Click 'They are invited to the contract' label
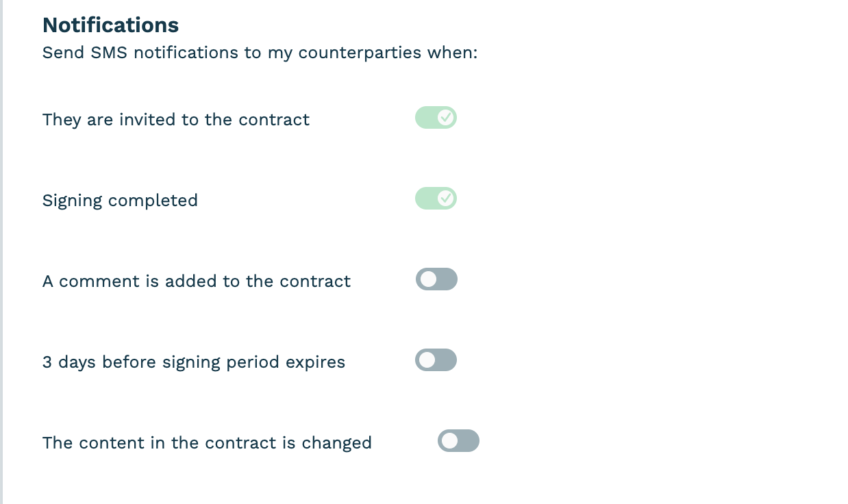This screenshot has width=848, height=504. tap(176, 120)
